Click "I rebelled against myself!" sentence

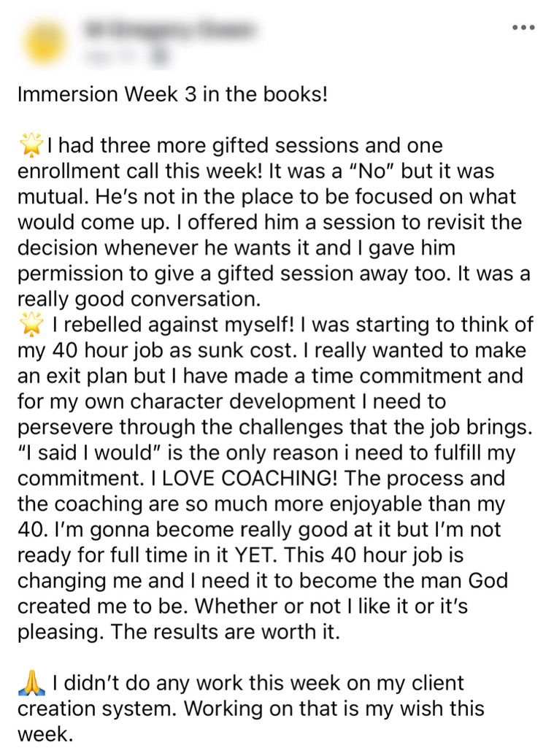[x=174, y=325]
